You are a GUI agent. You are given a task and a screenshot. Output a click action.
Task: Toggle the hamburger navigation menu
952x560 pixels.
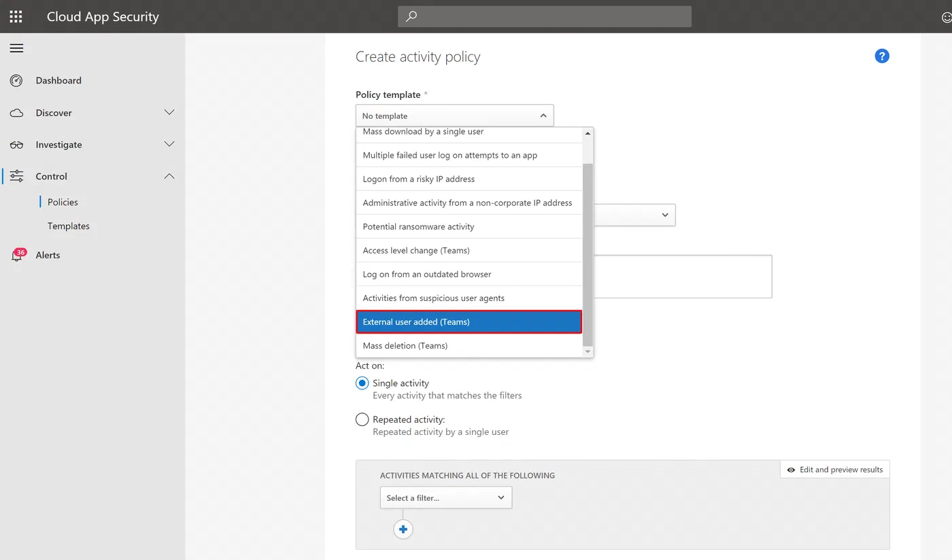16,48
